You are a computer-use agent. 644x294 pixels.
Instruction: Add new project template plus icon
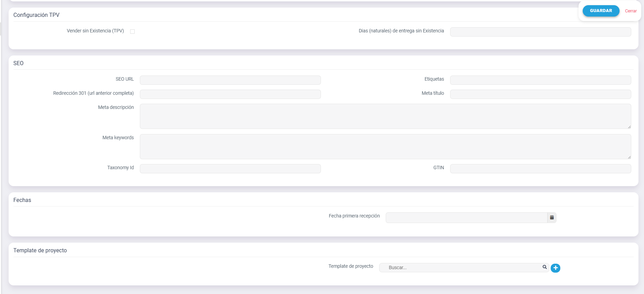(x=555, y=268)
